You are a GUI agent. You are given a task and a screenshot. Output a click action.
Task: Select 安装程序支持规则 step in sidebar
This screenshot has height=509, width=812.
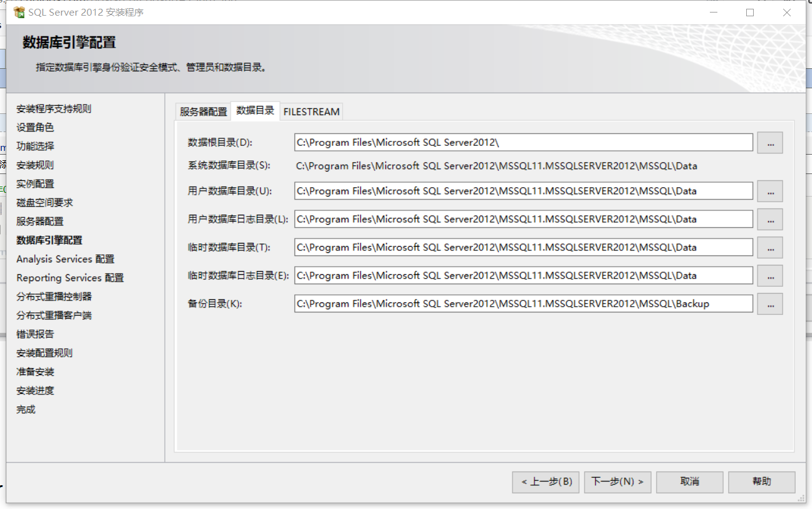(54, 109)
